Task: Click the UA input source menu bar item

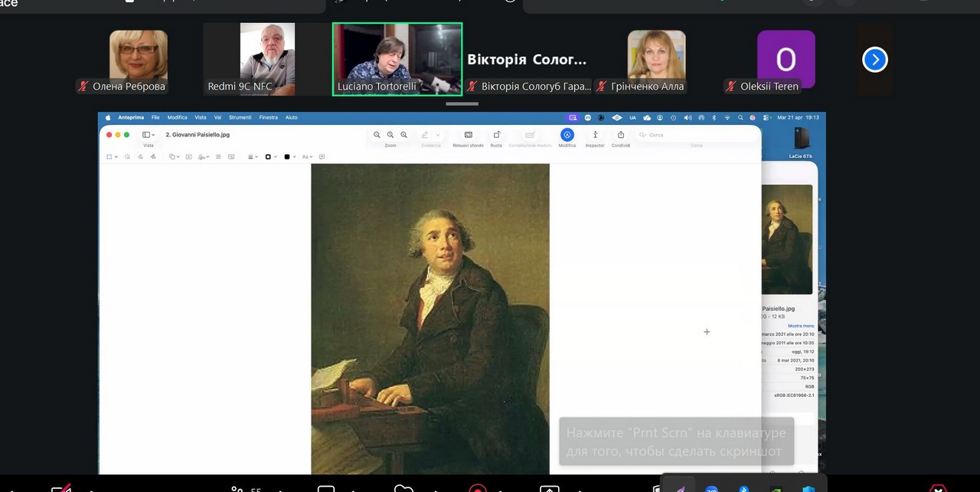Action: pos(632,118)
